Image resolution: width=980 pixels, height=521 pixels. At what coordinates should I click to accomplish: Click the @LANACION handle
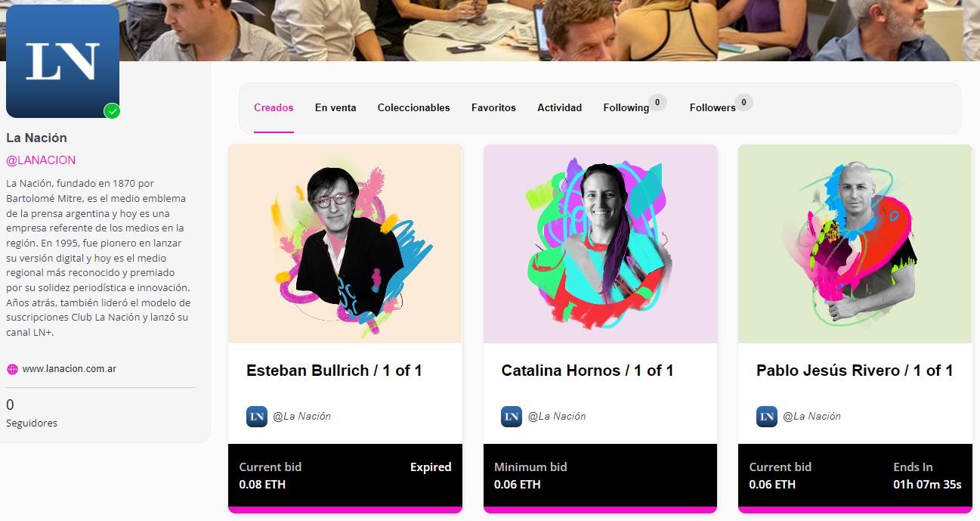[x=41, y=160]
